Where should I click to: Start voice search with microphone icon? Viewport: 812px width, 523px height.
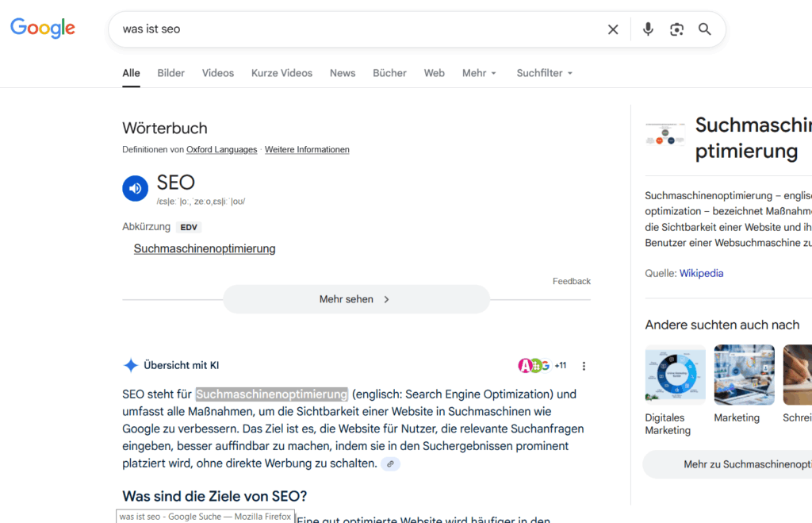tap(648, 29)
